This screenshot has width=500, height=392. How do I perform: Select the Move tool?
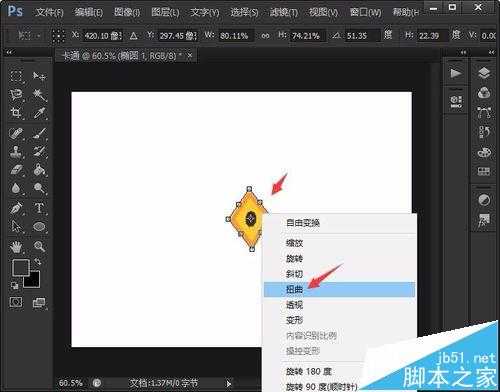(x=39, y=76)
